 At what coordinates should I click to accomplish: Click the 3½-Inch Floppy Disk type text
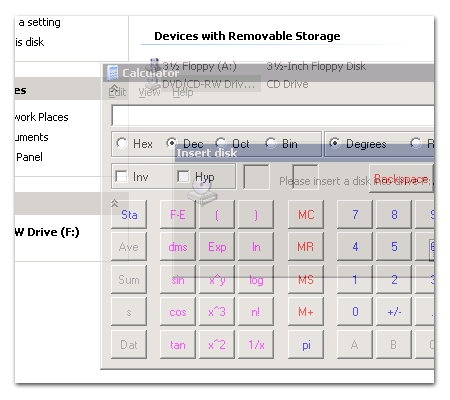(316, 66)
